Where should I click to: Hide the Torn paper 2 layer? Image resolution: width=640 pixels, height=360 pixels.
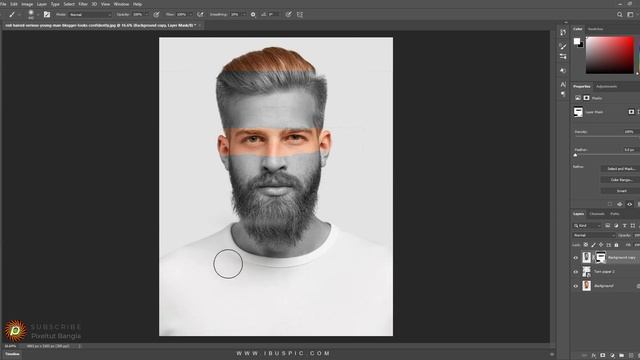click(x=576, y=272)
